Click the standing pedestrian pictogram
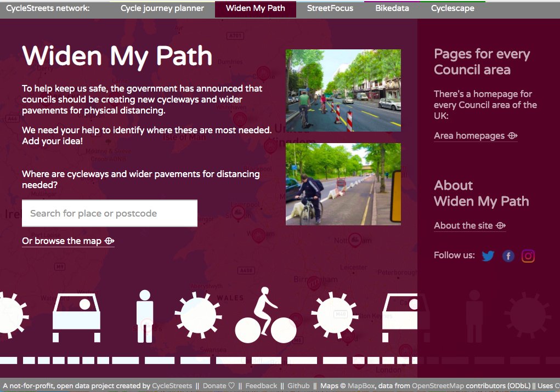This screenshot has width=560, height=392. pyautogui.click(x=145, y=316)
